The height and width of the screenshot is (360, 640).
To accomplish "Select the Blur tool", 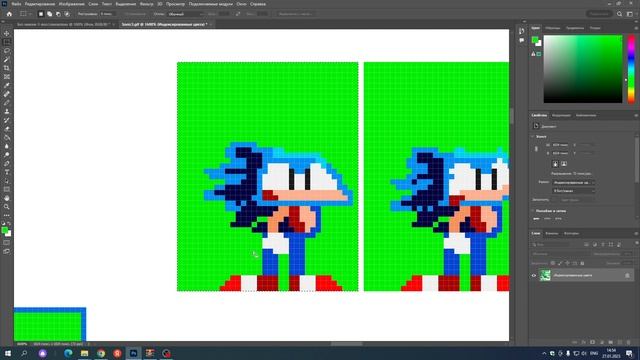I will [7, 146].
